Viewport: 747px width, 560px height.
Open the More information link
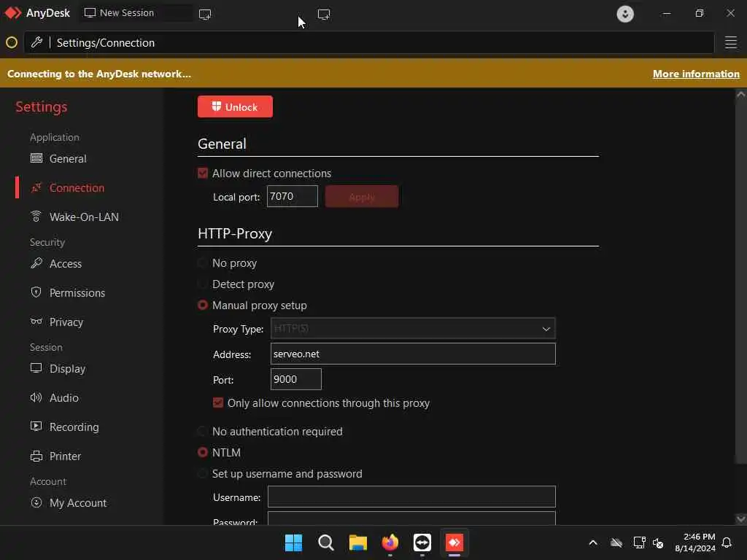[x=696, y=74]
